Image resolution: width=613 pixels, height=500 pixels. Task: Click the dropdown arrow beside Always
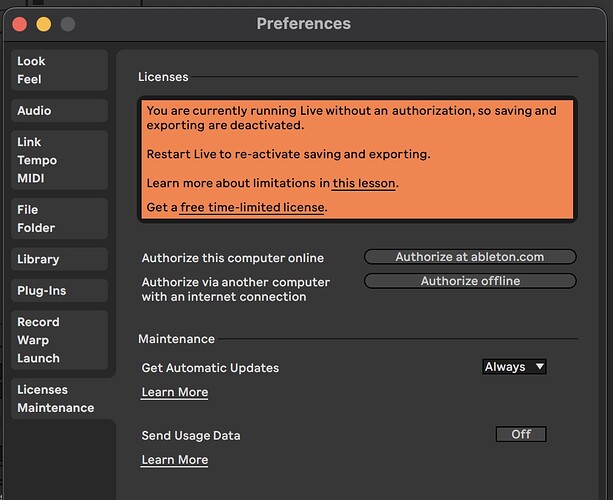(540, 367)
